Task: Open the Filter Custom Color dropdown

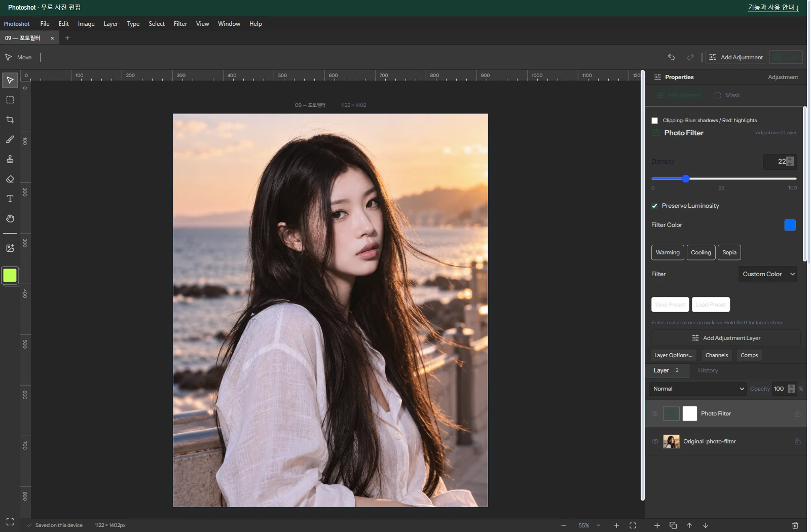Action: point(767,274)
